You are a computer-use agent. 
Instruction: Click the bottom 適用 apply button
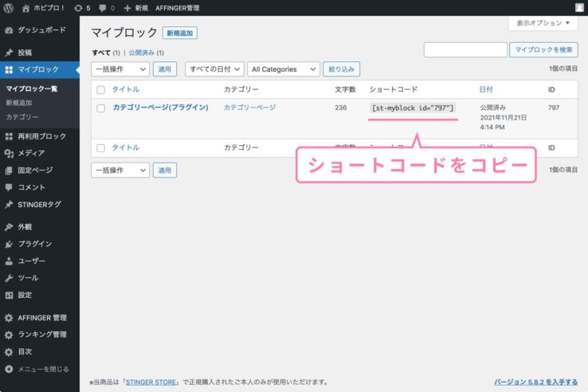tap(165, 171)
